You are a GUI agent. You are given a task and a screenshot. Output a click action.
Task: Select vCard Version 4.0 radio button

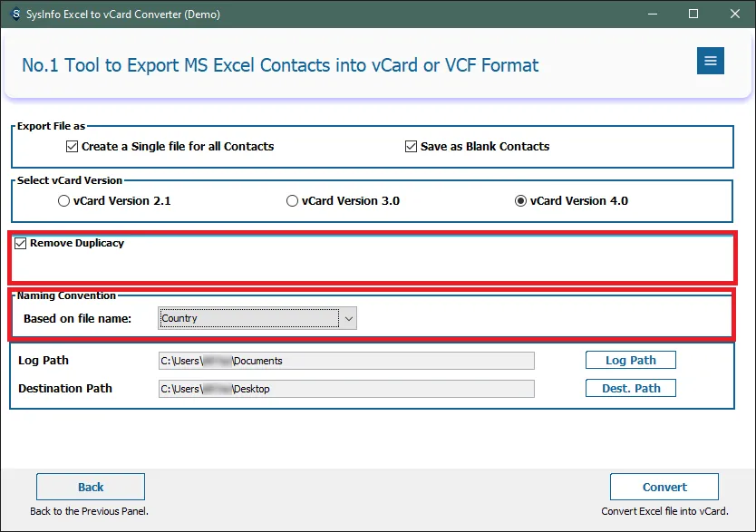coord(521,201)
